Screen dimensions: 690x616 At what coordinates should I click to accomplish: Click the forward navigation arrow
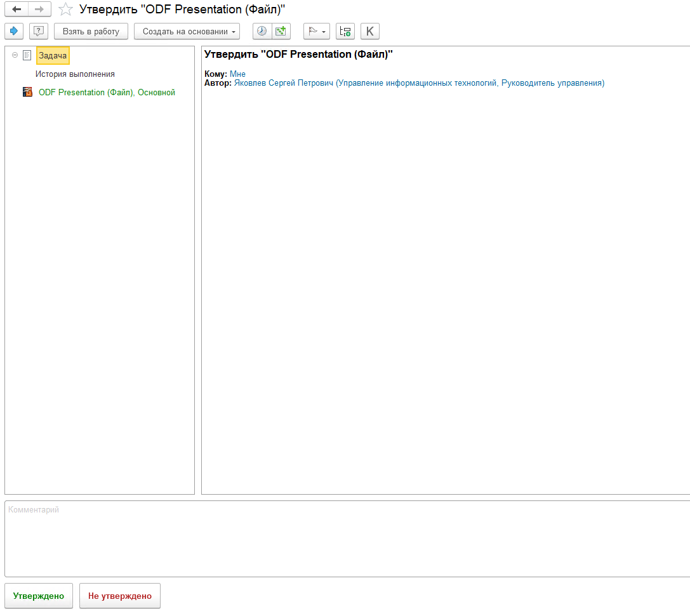point(39,9)
